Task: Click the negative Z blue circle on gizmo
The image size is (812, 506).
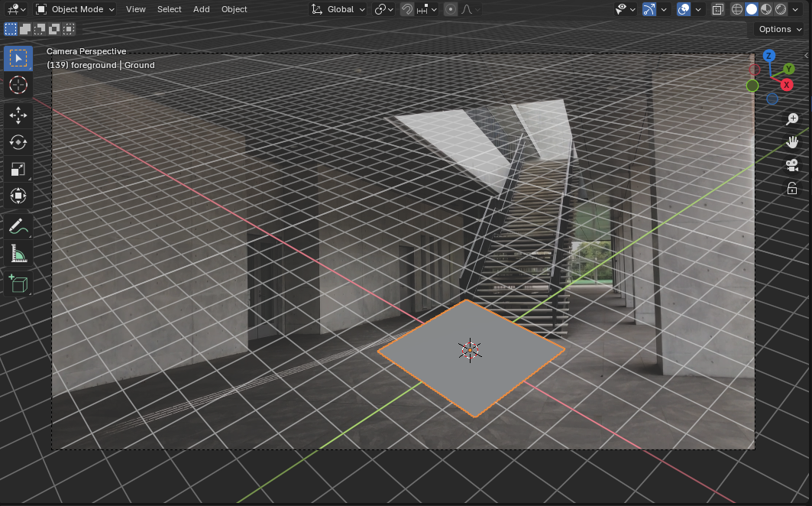Action: pyautogui.click(x=772, y=99)
